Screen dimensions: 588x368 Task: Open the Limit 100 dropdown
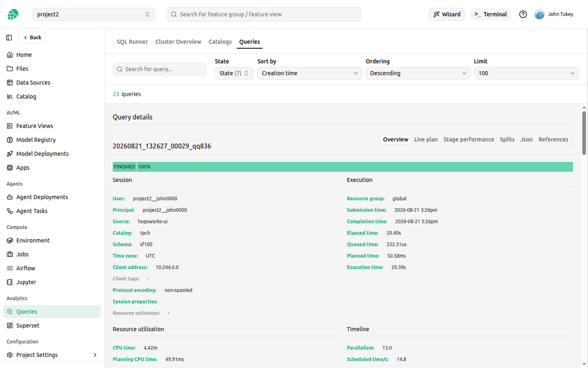pyautogui.click(x=526, y=73)
